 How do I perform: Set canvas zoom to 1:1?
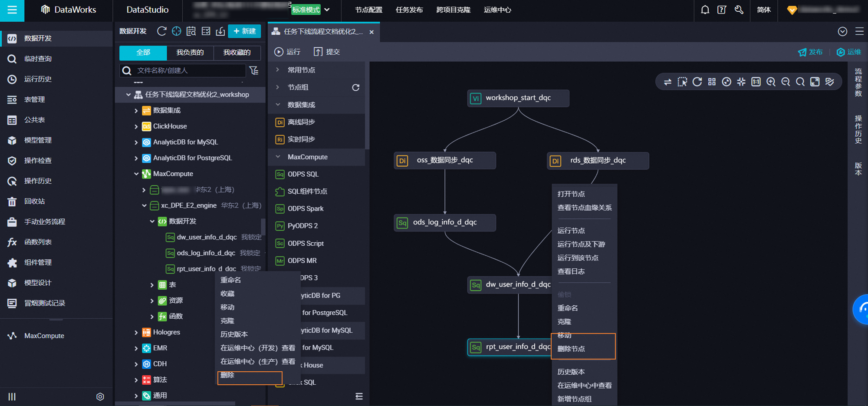756,82
